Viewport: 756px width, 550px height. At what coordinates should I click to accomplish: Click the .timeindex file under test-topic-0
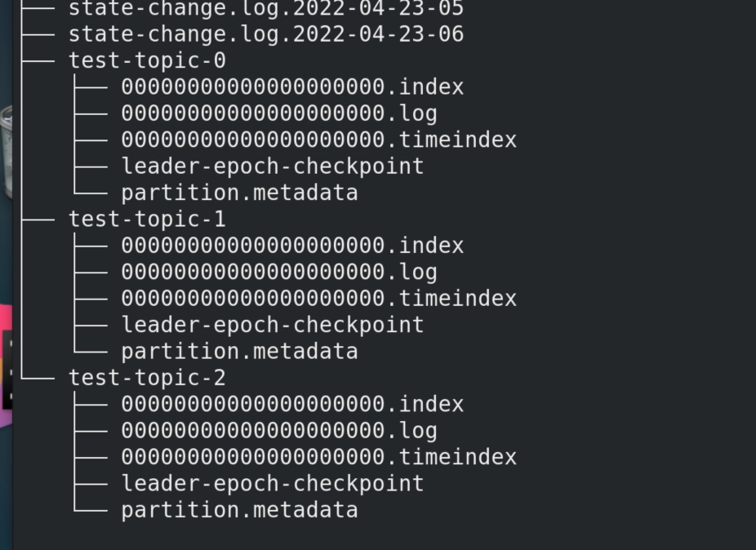pyautogui.click(x=318, y=140)
